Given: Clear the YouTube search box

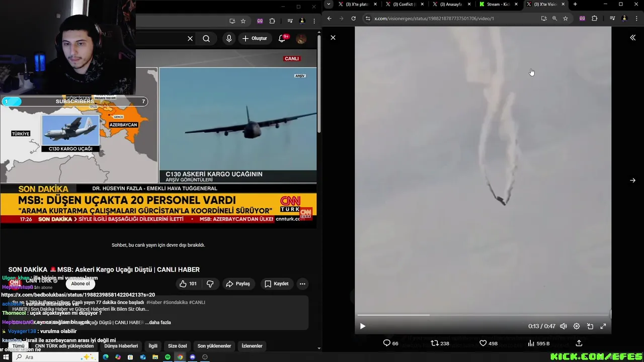Looking at the screenshot, I should pos(190,39).
